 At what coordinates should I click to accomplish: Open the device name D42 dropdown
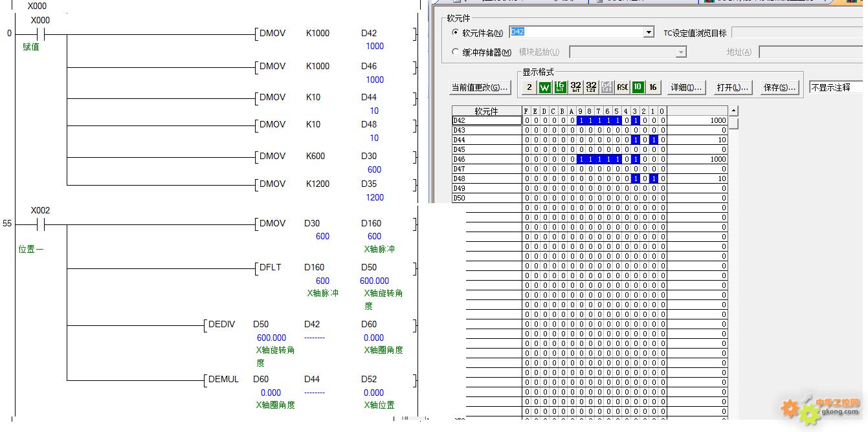point(649,32)
